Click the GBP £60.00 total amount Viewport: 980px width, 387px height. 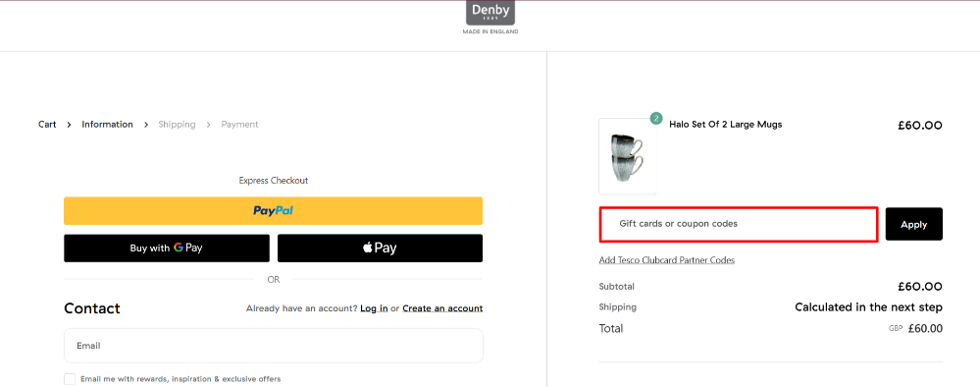(915, 328)
